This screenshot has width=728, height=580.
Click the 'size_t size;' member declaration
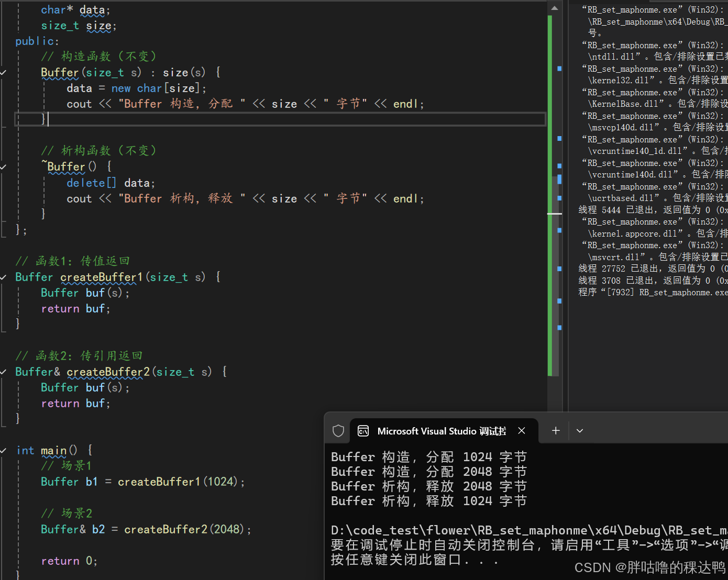(x=79, y=25)
